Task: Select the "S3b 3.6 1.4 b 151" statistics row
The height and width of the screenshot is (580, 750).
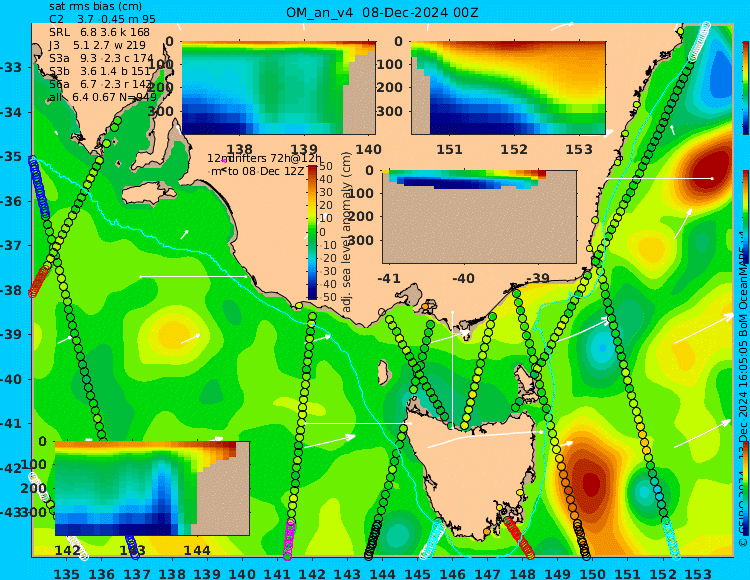Action: pos(99,71)
